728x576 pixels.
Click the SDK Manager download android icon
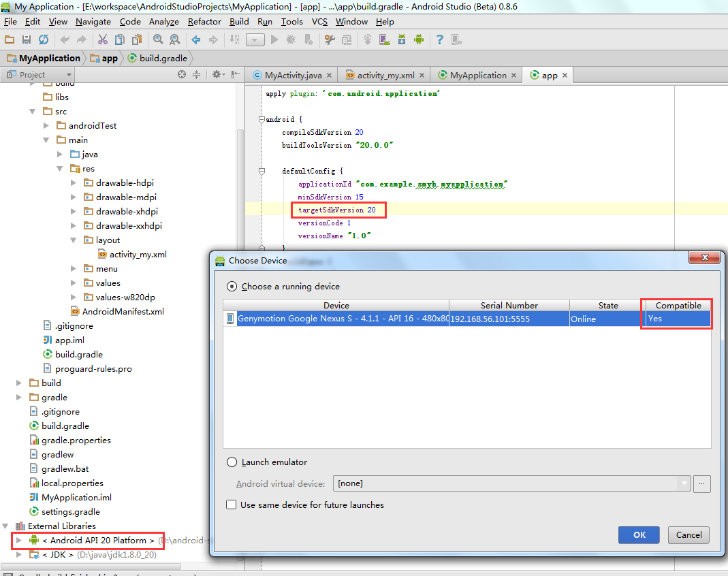[x=402, y=40]
